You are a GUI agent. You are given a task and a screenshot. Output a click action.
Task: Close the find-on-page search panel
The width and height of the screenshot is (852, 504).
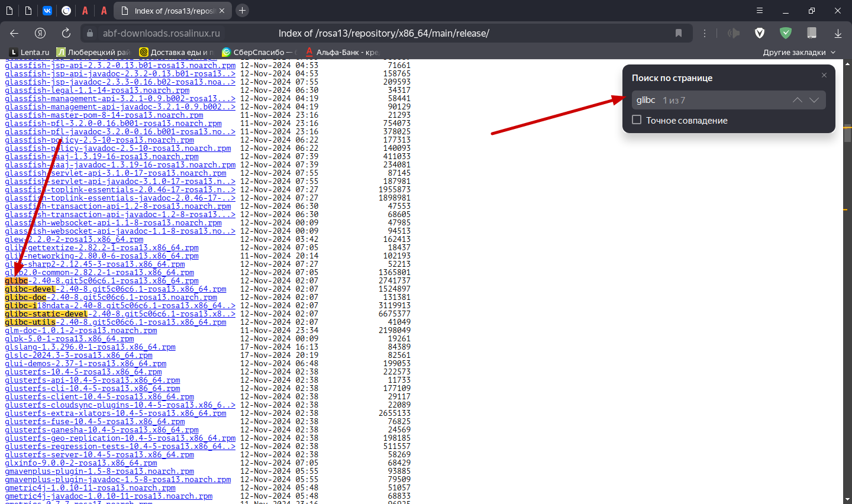tap(824, 75)
